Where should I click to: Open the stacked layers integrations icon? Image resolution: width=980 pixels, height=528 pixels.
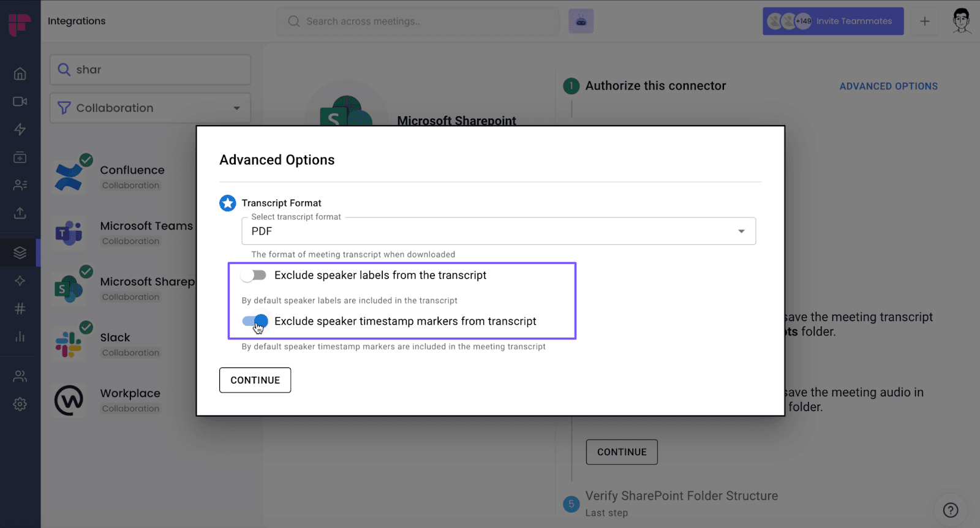click(x=20, y=252)
